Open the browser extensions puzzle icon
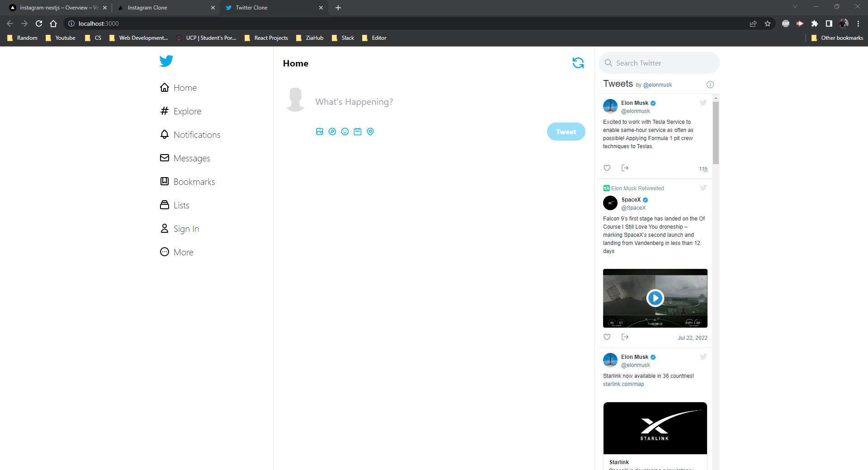This screenshot has width=868, height=470. 815,23
